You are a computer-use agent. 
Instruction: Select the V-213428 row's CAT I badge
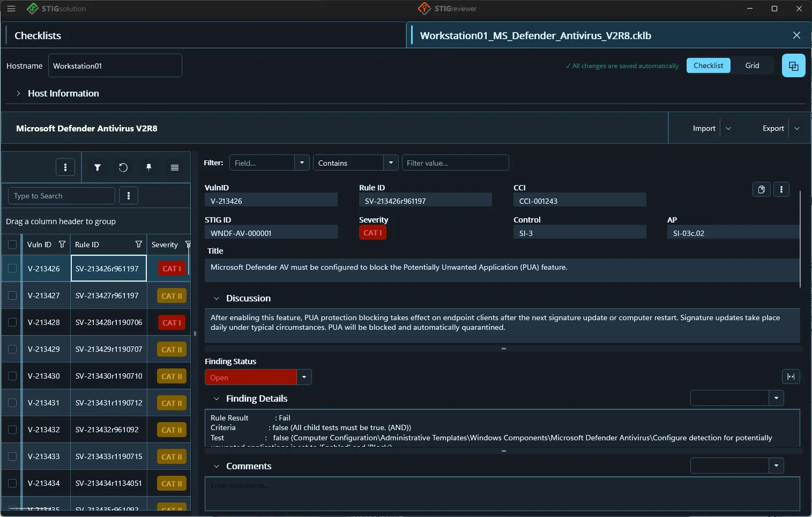(172, 322)
